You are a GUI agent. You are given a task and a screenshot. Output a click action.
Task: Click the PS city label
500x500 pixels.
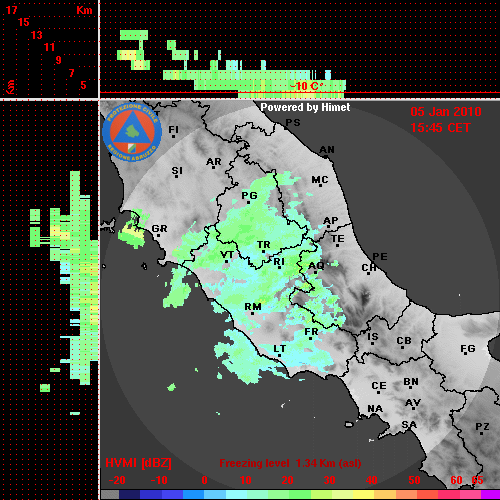pos(293,123)
